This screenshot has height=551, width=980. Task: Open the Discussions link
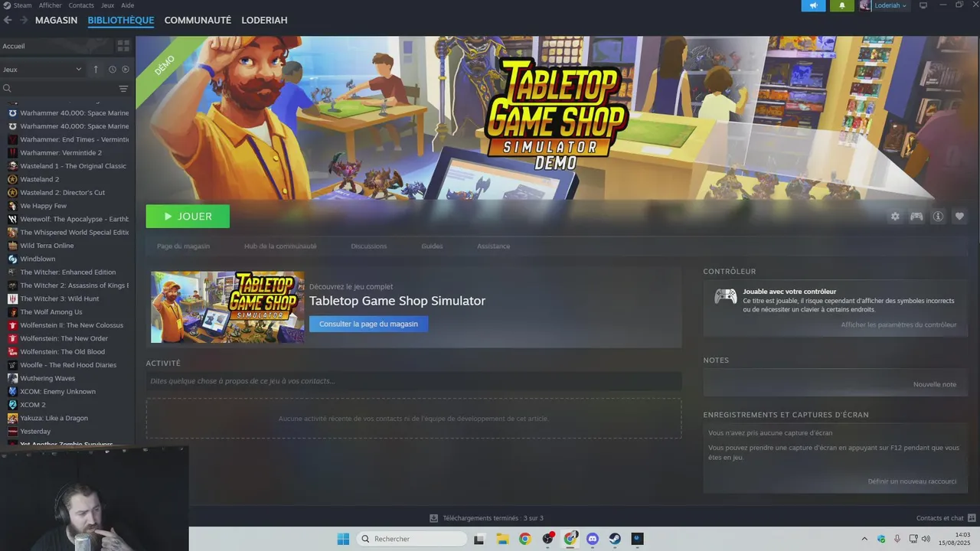(369, 246)
